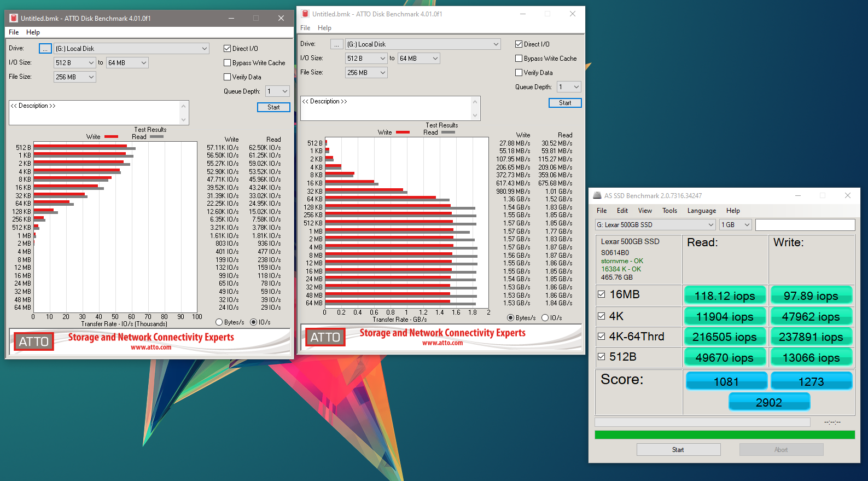868x481 pixels.
Task: Click the browse drive button in left ATTO window
Action: pyautogui.click(x=45, y=49)
